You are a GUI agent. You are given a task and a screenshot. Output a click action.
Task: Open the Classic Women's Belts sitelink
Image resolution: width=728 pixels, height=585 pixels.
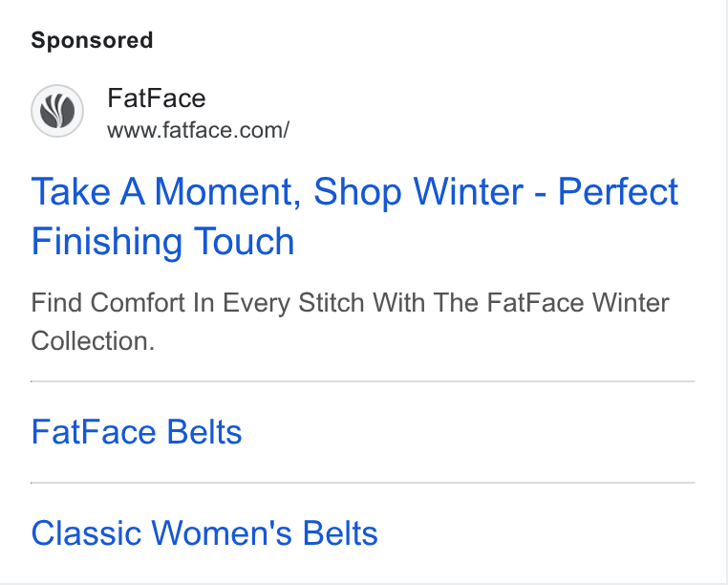point(204,533)
